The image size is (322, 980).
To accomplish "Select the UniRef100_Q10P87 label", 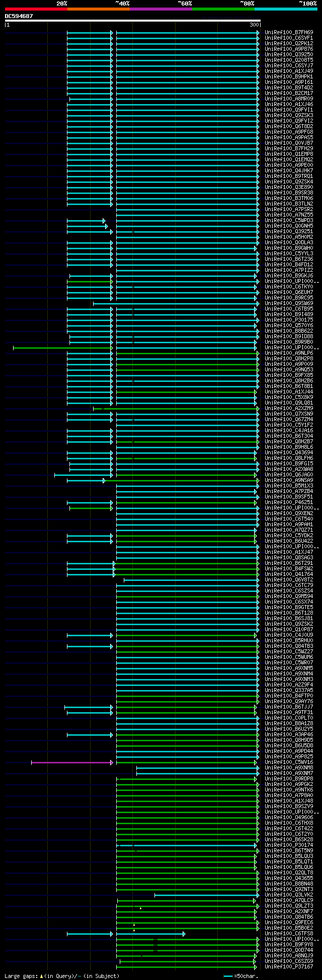I will 289,629.
